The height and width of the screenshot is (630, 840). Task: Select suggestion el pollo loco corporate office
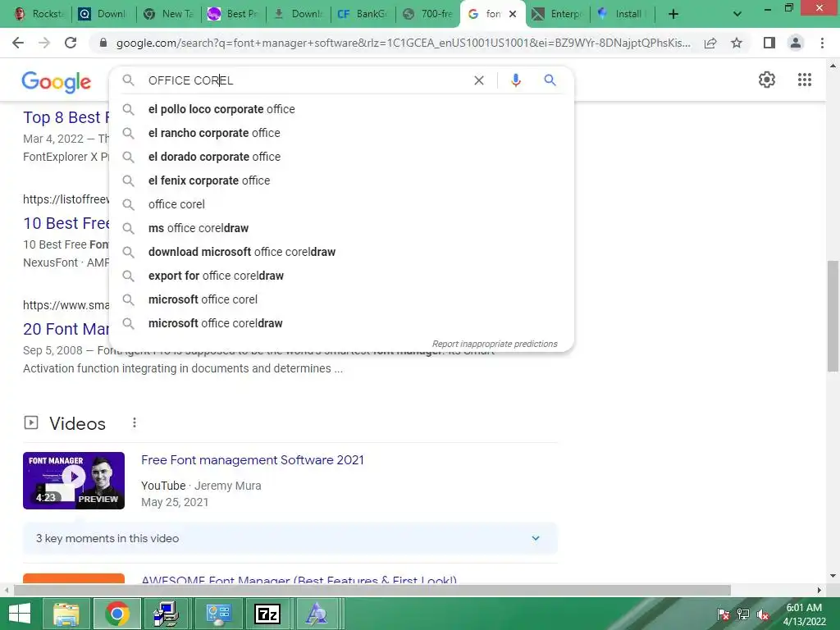341,109
